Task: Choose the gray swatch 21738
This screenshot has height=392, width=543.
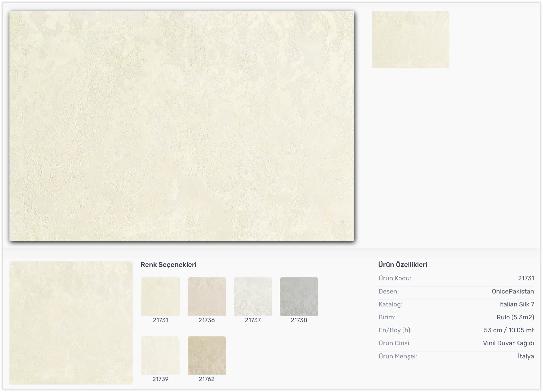Action: [299, 296]
